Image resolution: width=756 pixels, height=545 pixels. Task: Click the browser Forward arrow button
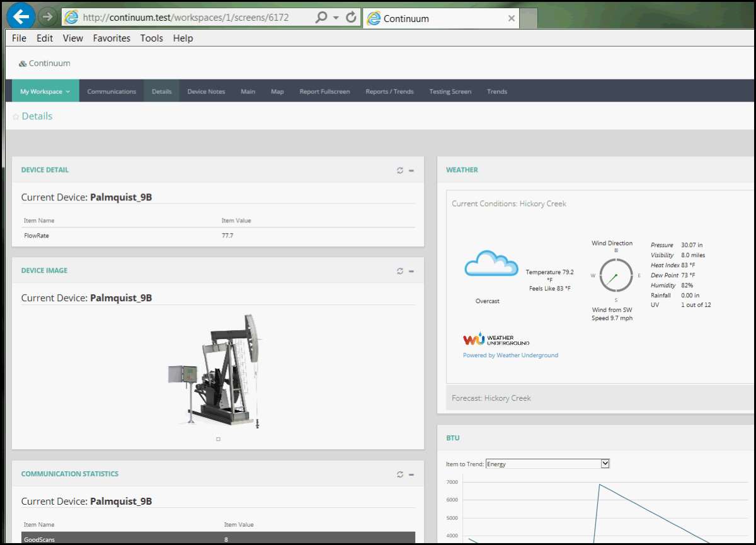coord(47,17)
